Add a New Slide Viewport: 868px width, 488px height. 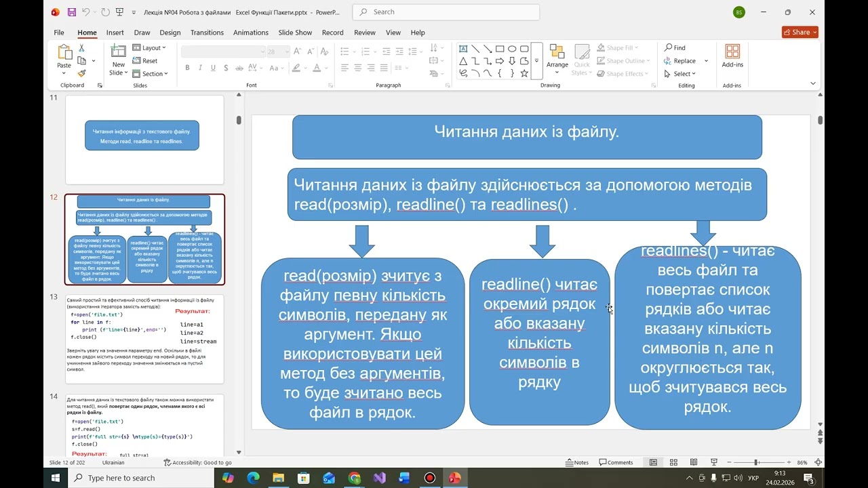(x=119, y=60)
